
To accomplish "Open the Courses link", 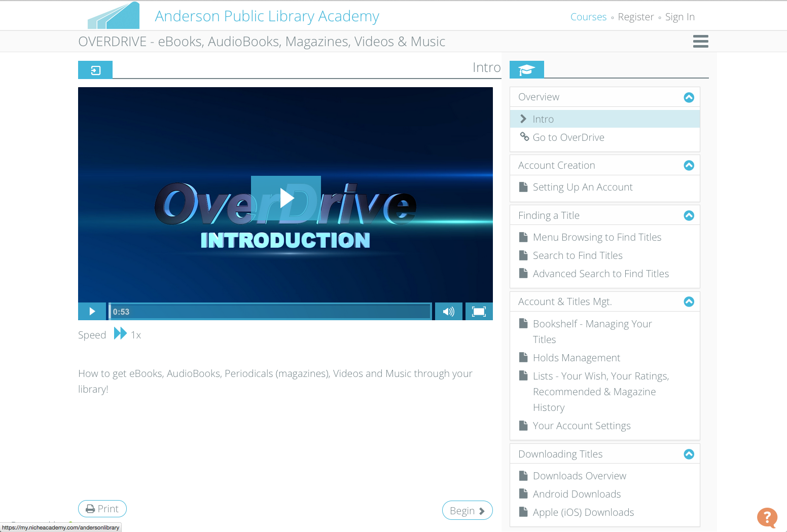I will (588, 17).
